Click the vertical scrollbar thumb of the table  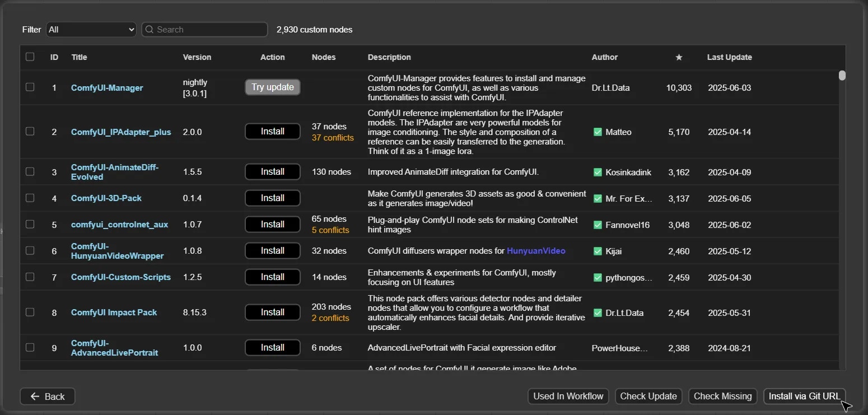coord(842,76)
